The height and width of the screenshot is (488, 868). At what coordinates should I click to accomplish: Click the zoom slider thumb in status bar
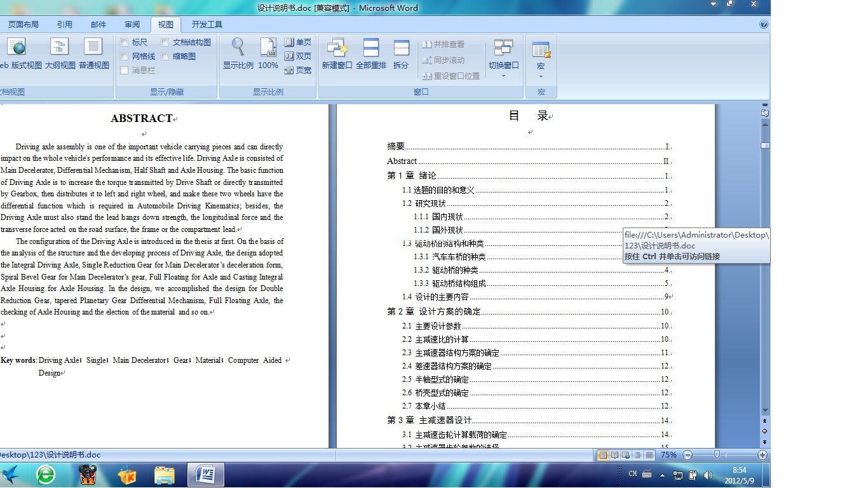pyautogui.click(x=717, y=455)
